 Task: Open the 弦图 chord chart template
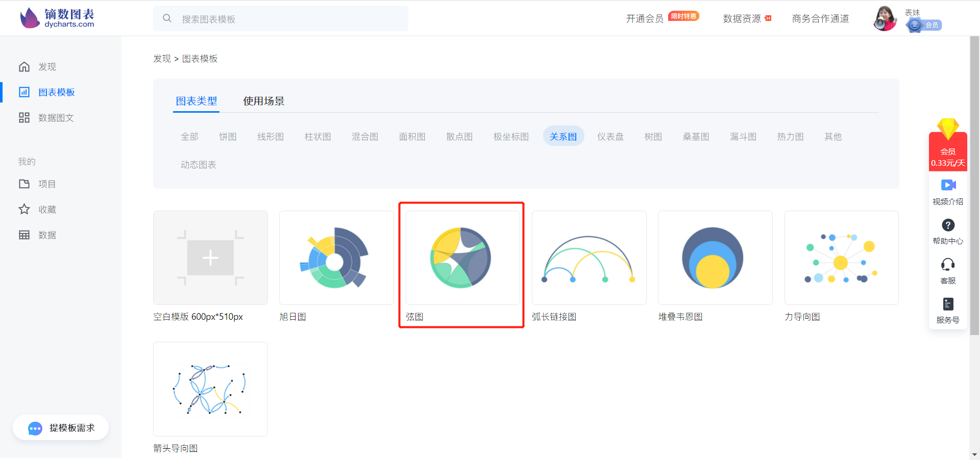461,258
